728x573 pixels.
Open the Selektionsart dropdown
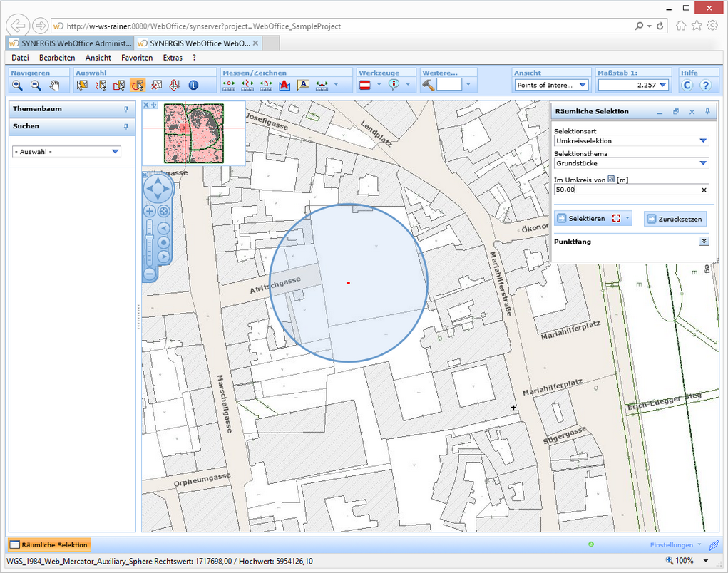[x=703, y=141]
